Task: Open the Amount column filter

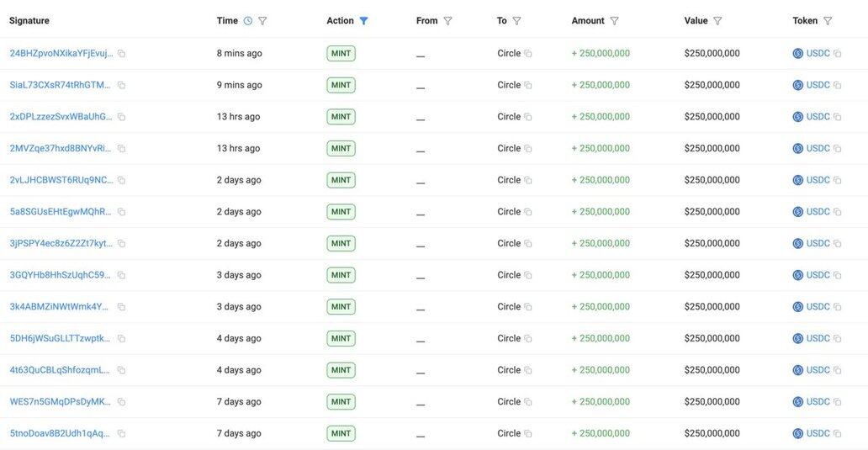Action: (x=614, y=21)
